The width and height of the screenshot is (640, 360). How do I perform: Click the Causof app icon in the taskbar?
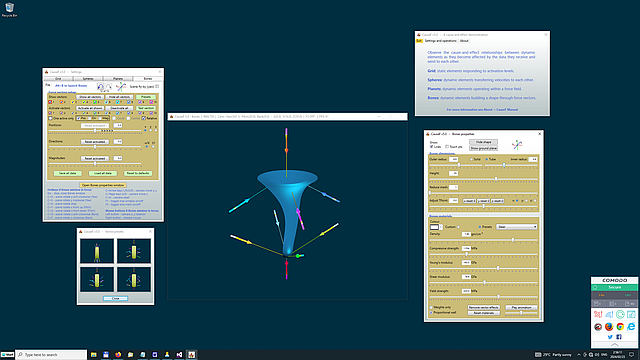(191, 355)
